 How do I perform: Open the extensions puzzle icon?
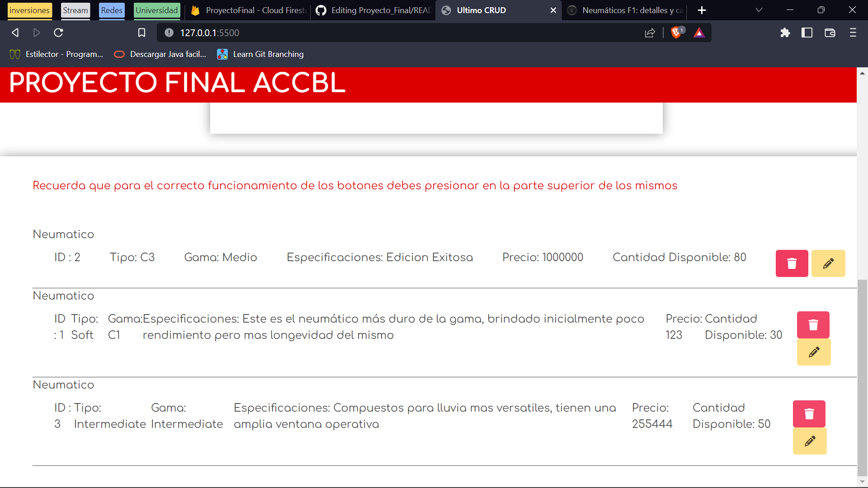point(785,33)
